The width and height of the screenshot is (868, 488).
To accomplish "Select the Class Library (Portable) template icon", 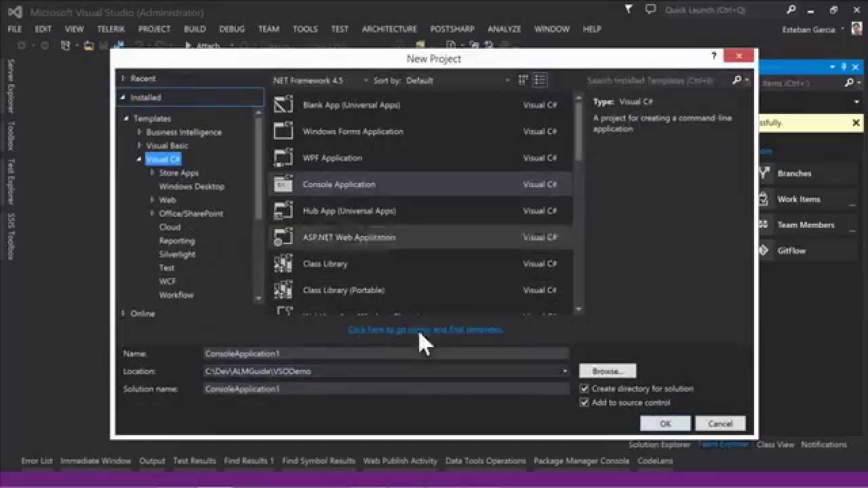I will 283,290.
